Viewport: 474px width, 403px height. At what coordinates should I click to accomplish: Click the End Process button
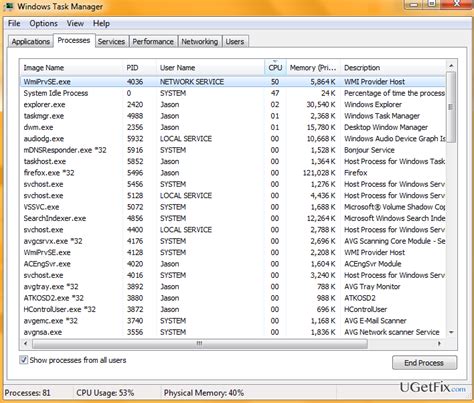424,363
